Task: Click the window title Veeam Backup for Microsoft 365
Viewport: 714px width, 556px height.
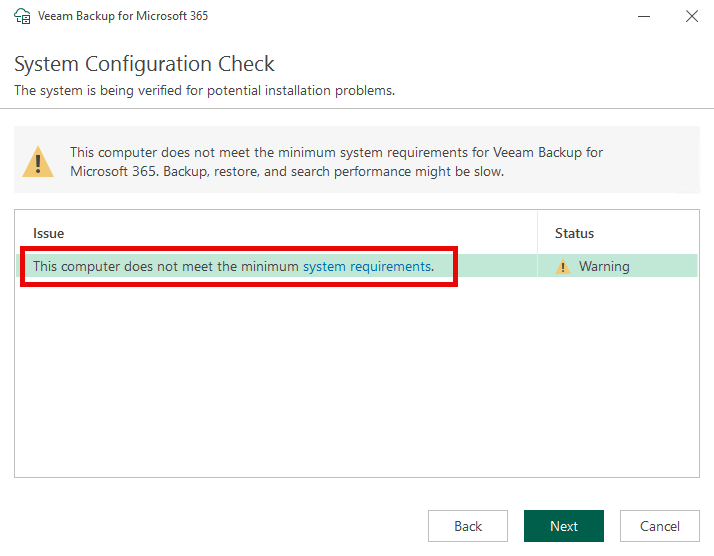Action: [x=123, y=17]
